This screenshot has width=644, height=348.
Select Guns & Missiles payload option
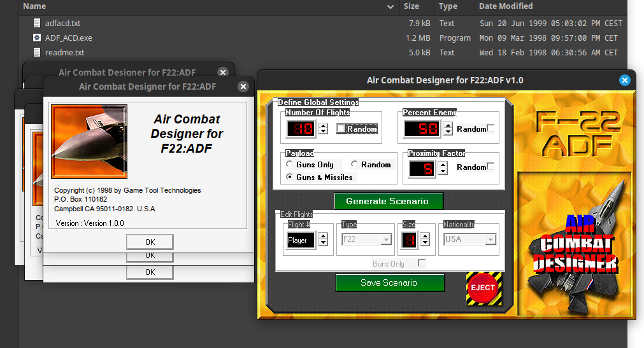pyautogui.click(x=290, y=177)
